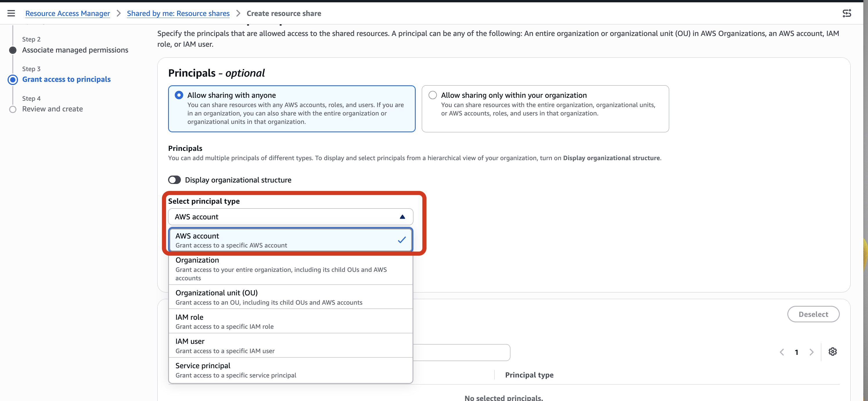Viewport: 868px width, 401px height.
Task: Select Allow sharing with anyone radio
Action: point(179,95)
